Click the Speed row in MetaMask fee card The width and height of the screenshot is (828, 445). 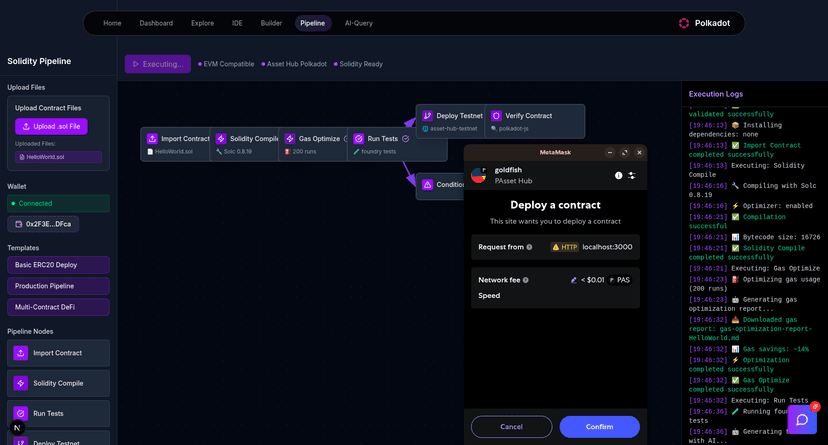(555, 296)
